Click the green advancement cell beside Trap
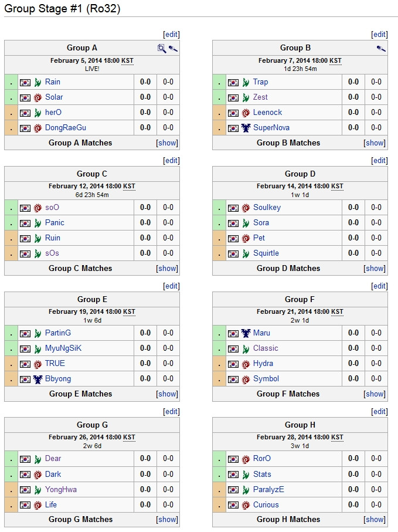398x532 pixels. (219, 82)
